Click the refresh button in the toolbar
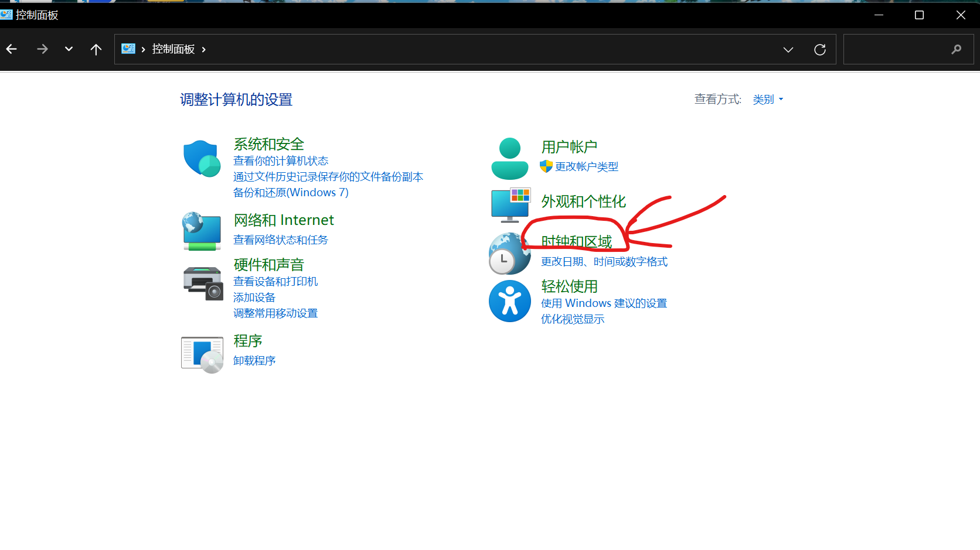 point(819,49)
